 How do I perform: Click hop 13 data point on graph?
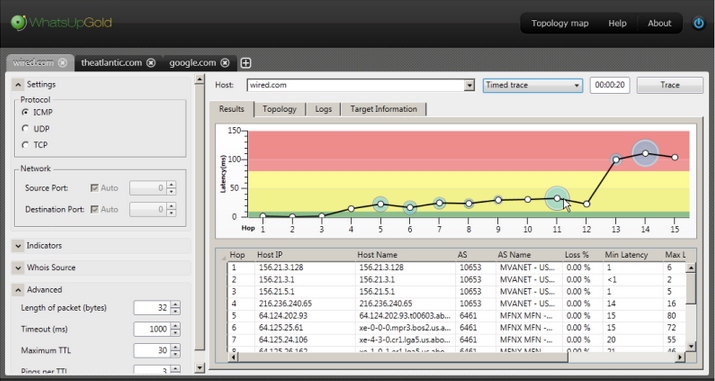[616, 160]
